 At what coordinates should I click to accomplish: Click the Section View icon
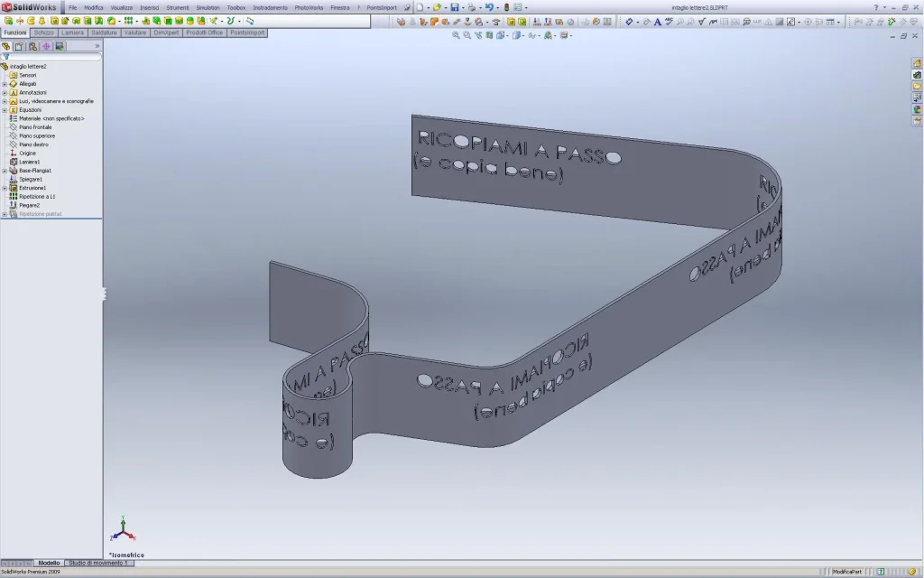point(489,35)
